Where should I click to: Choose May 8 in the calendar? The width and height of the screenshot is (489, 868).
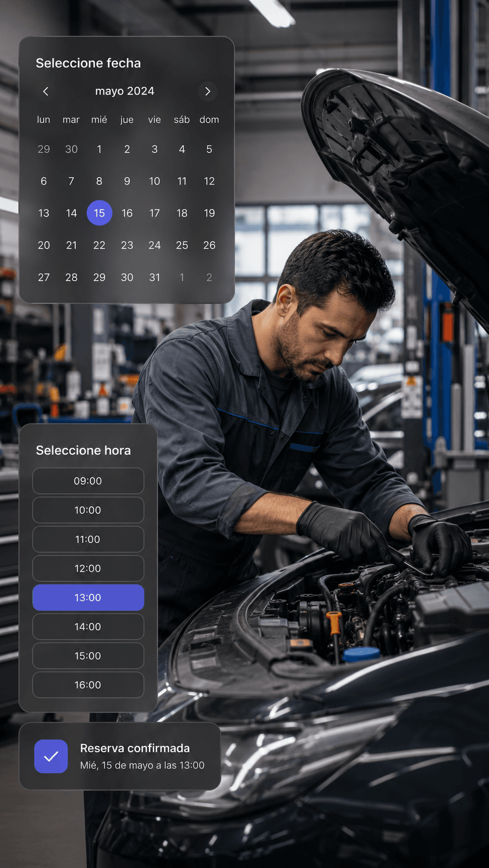pyautogui.click(x=99, y=181)
